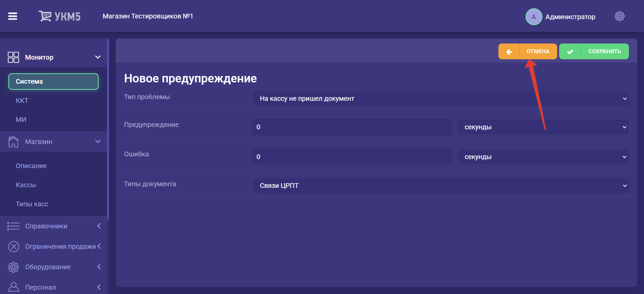
Task: Click the Ошибка field label
Action: pyautogui.click(x=137, y=154)
